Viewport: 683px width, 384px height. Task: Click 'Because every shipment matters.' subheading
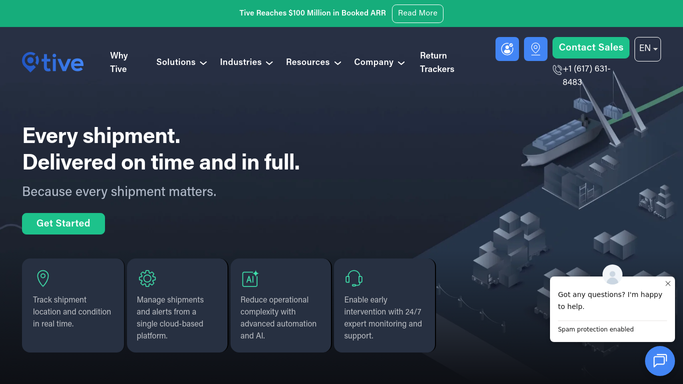click(119, 192)
